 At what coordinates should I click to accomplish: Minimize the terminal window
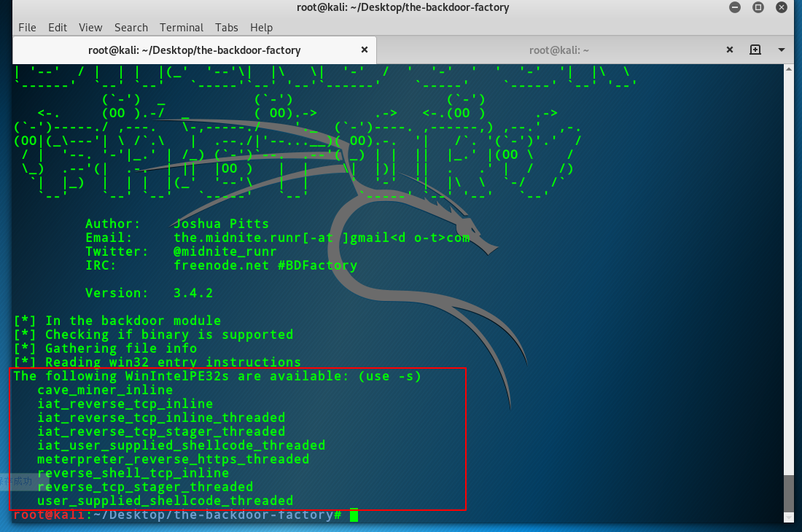(x=735, y=7)
